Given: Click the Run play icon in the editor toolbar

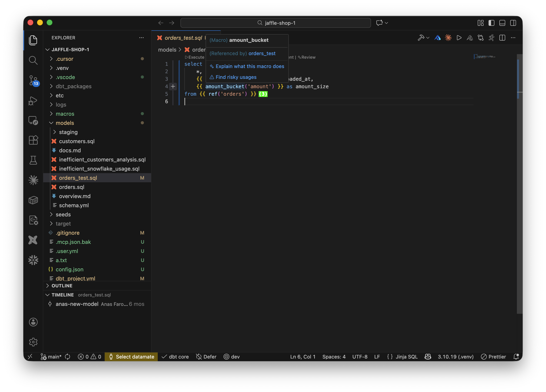Looking at the screenshot, I should [x=459, y=38].
